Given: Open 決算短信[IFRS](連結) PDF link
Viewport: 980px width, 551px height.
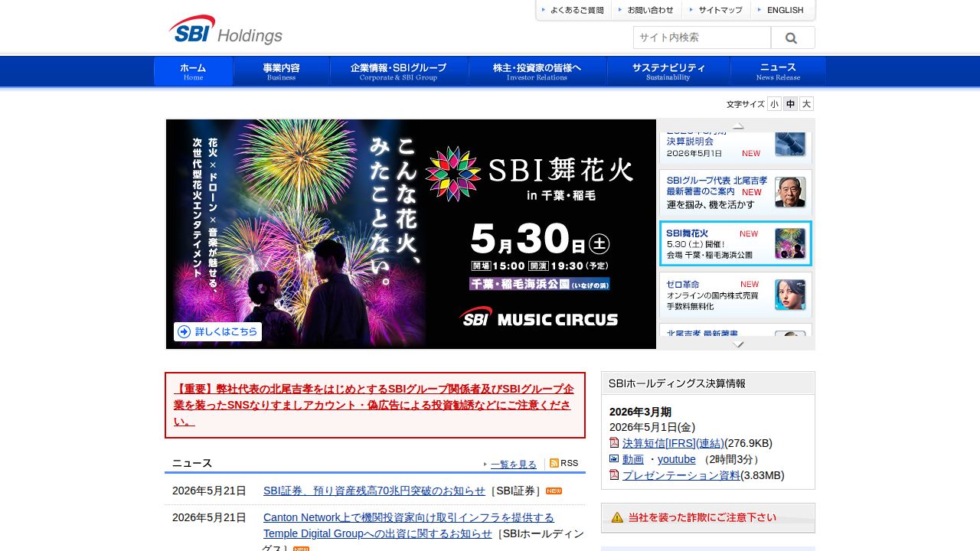Looking at the screenshot, I should (x=673, y=443).
